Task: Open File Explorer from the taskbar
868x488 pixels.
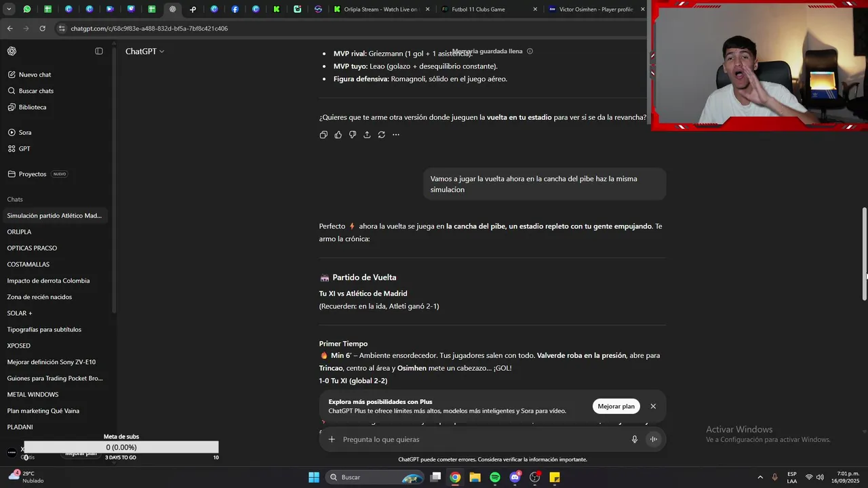Action: (x=475, y=477)
